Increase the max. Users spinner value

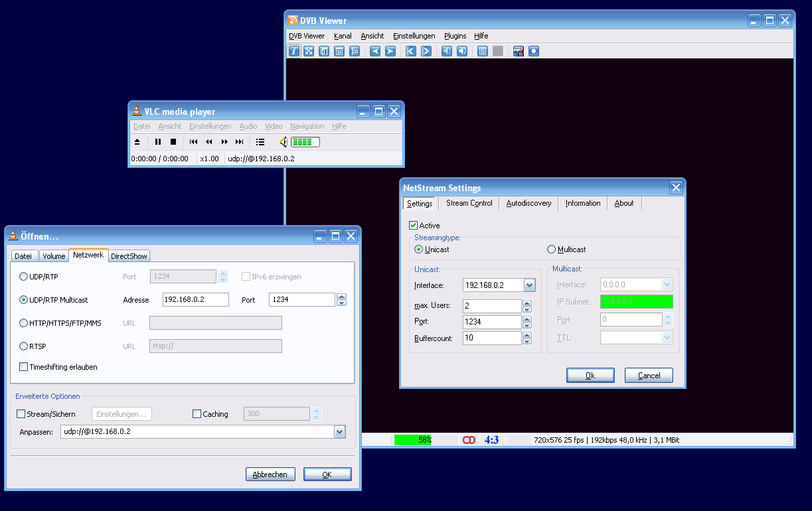pos(527,303)
